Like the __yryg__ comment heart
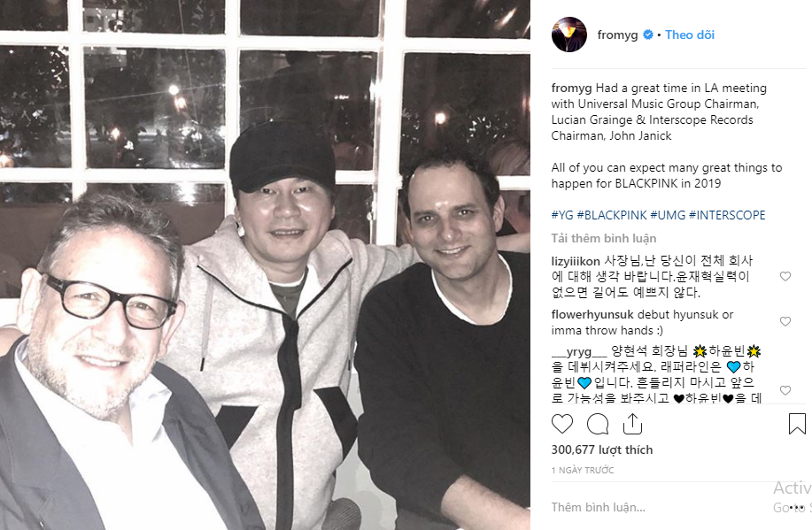This screenshot has height=530, width=812. pyautogui.click(x=785, y=390)
